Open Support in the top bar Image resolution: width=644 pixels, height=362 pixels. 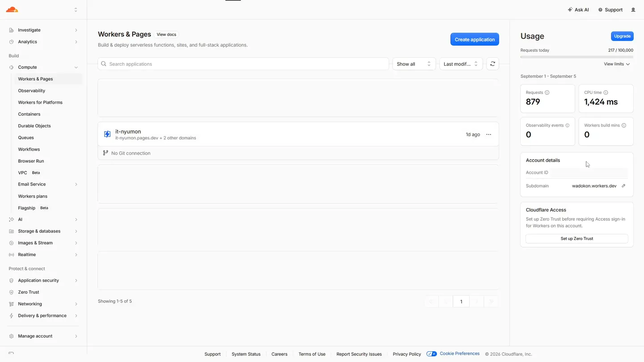tap(610, 10)
